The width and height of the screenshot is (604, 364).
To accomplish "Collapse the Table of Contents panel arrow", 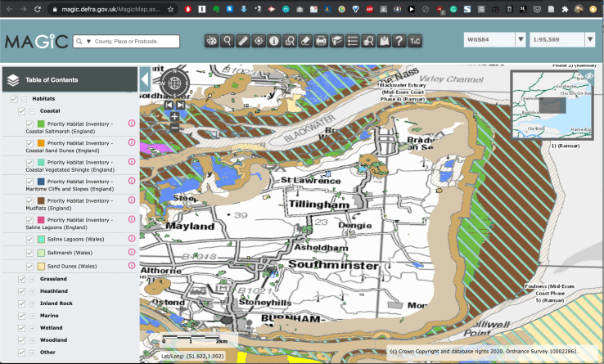I will tap(145, 79).
